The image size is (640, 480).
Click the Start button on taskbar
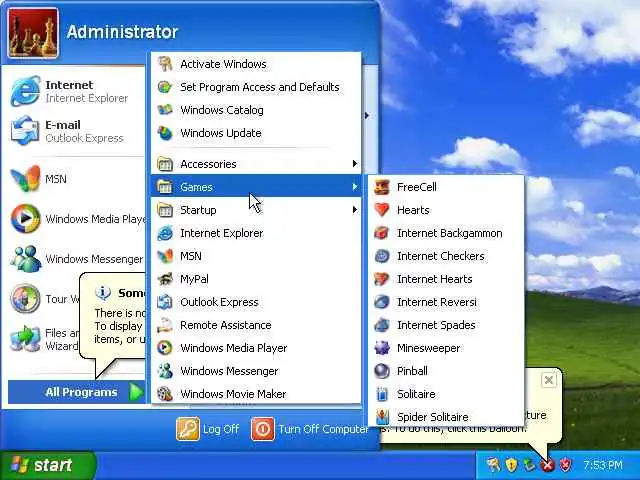coord(47,465)
